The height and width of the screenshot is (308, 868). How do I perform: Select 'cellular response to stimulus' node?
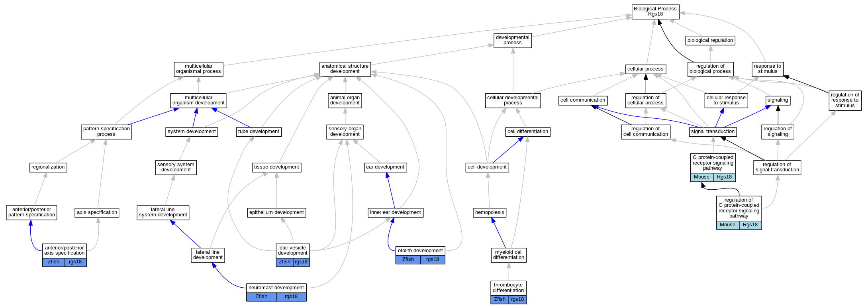[726, 100]
